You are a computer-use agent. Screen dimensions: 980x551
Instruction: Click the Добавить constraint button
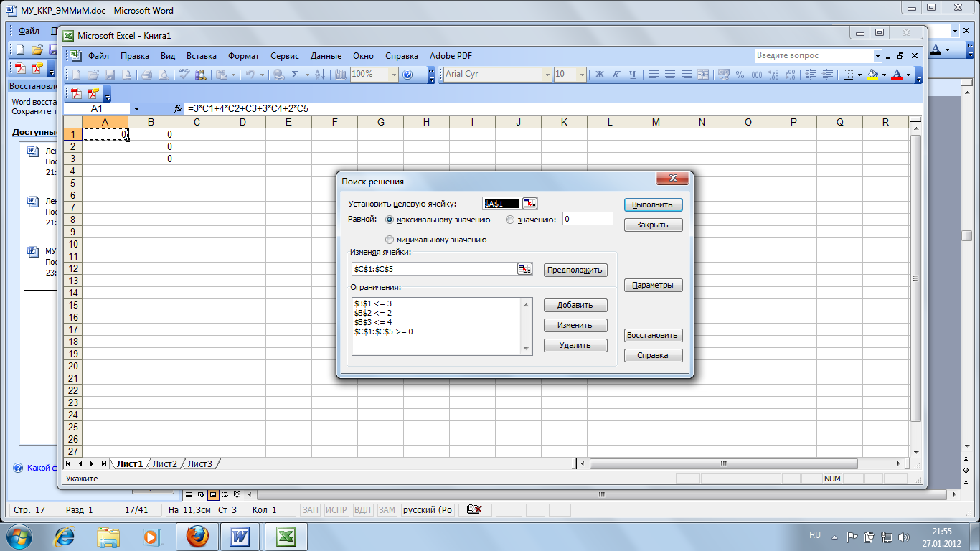pyautogui.click(x=575, y=305)
